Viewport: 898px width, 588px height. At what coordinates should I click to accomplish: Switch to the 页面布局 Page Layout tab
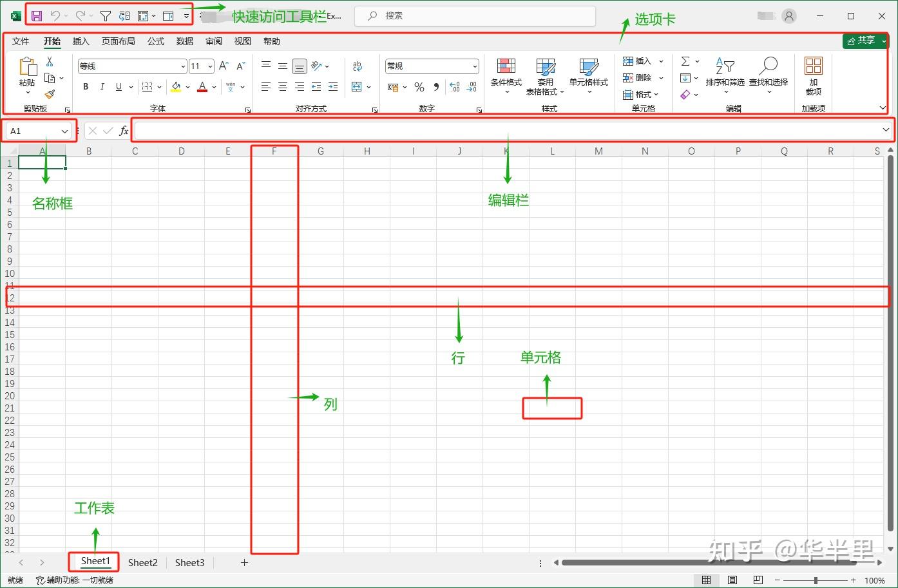118,41
